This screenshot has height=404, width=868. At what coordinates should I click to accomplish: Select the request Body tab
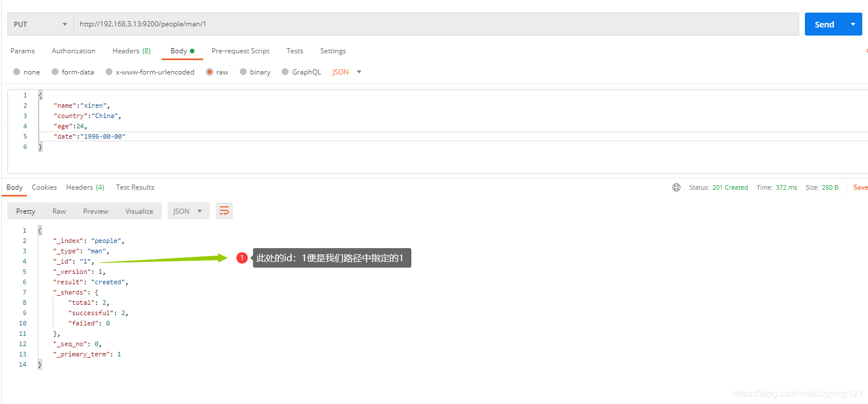tap(182, 51)
